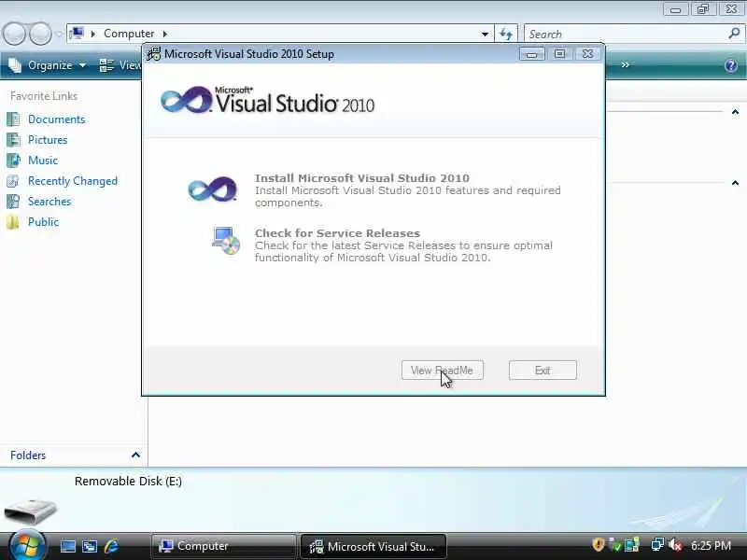Click the network tray icon
This screenshot has height=560, width=747.
click(657, 544)
